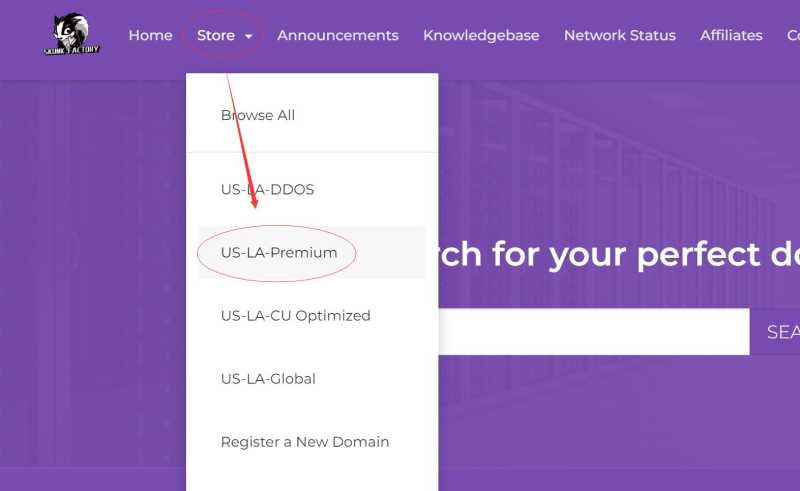Click the cut-off "Co" navigation item

point(793,35)
